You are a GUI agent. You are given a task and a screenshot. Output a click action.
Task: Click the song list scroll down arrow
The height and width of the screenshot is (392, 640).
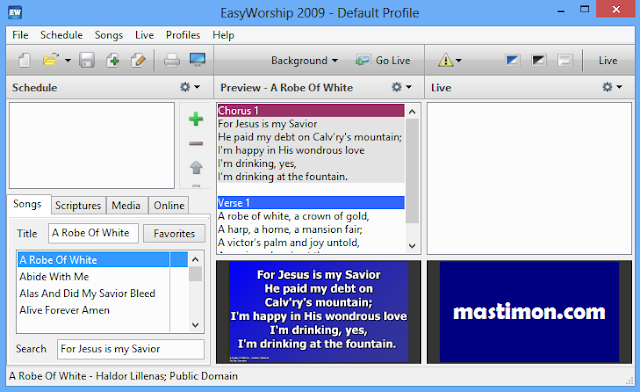pyautogui.click(x=195, y=325)
